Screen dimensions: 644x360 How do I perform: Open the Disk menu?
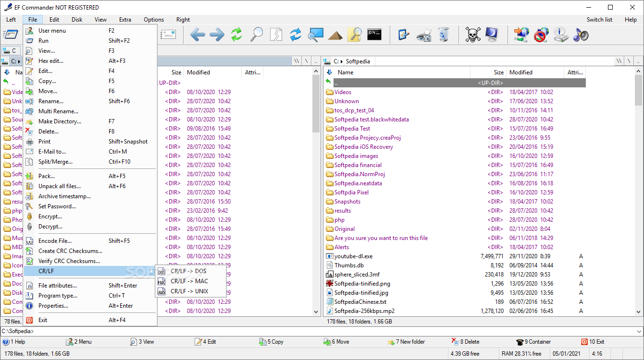click(x=77, y=20)
